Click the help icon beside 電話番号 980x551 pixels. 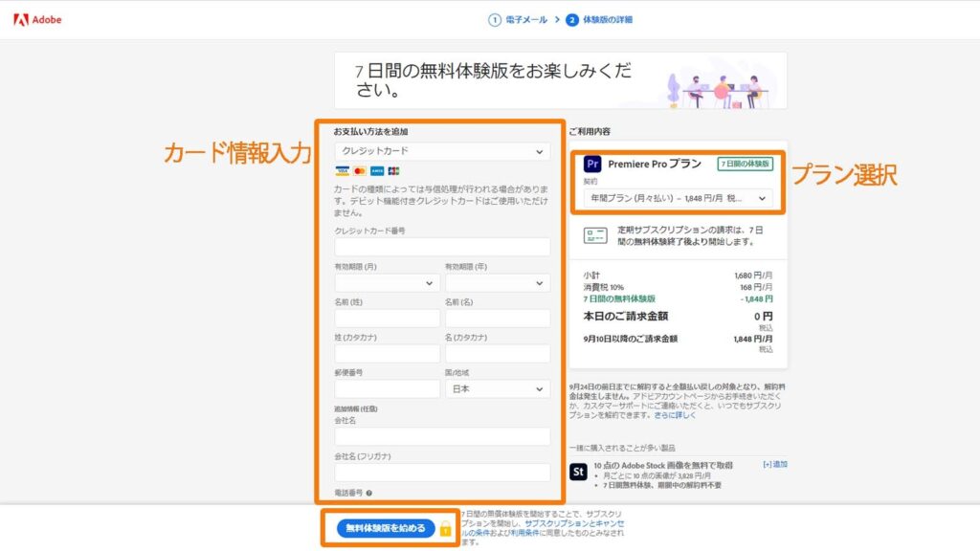[x=368, y=493]
